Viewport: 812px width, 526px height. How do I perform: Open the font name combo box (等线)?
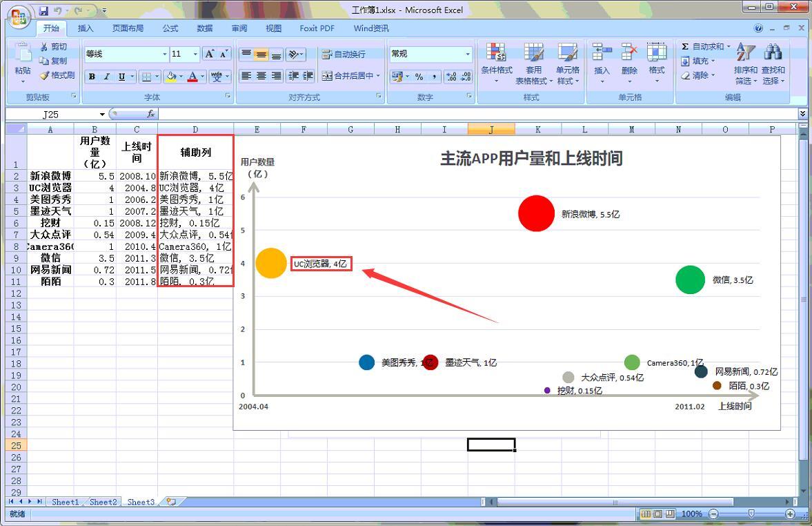pyautogui.click(x=127, y=54)
